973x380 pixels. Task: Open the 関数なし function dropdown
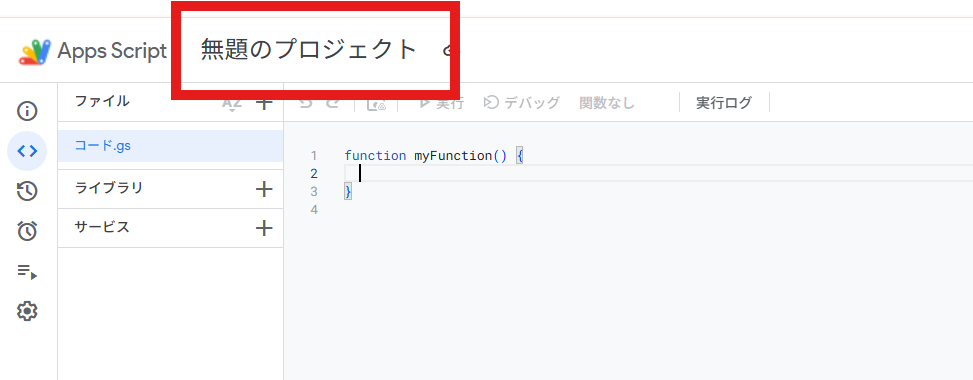[607, 103]
